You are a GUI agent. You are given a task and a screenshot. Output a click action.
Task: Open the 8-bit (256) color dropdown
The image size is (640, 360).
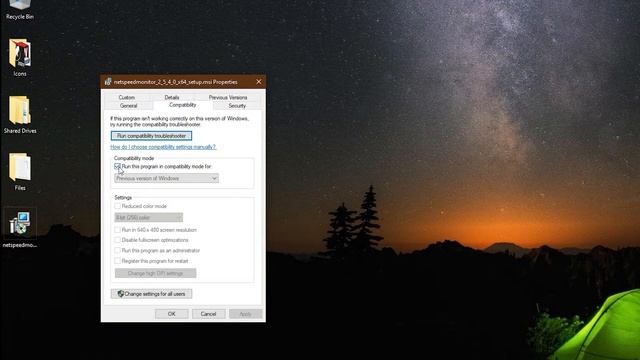click(149, 218)
